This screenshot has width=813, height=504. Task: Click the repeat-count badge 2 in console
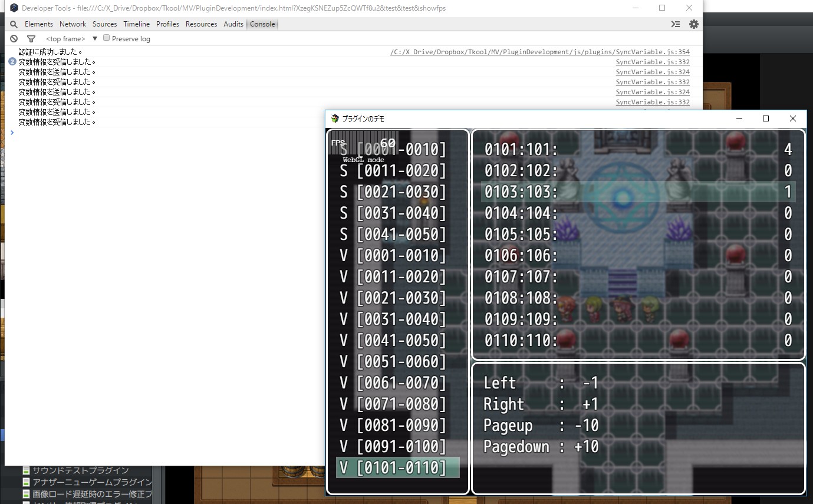point(12,61)
